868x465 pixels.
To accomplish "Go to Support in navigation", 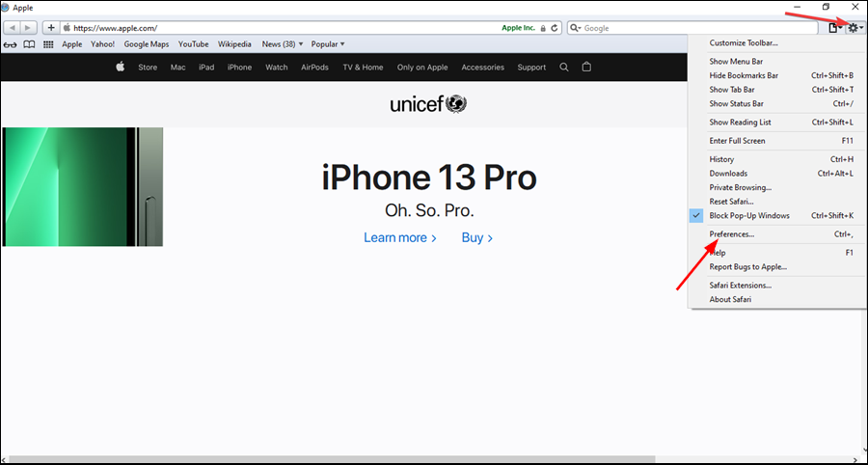I will click(x=531, y=67).
